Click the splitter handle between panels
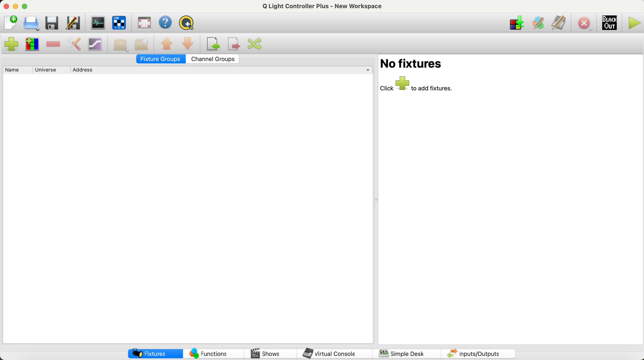Image resolution: width=644 pixels, height=360 pixels. point(376,199)
